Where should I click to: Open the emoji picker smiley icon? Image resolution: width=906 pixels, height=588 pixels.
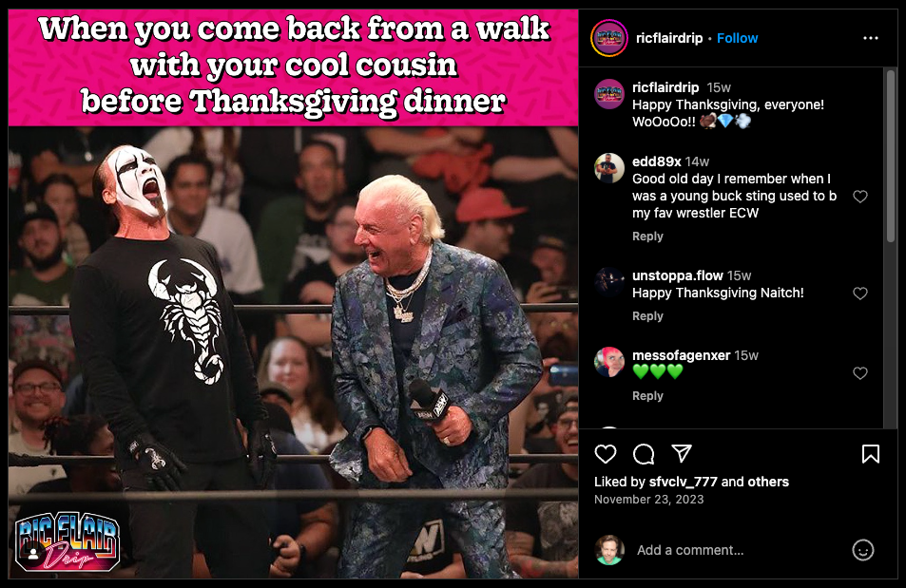point(862,550)
